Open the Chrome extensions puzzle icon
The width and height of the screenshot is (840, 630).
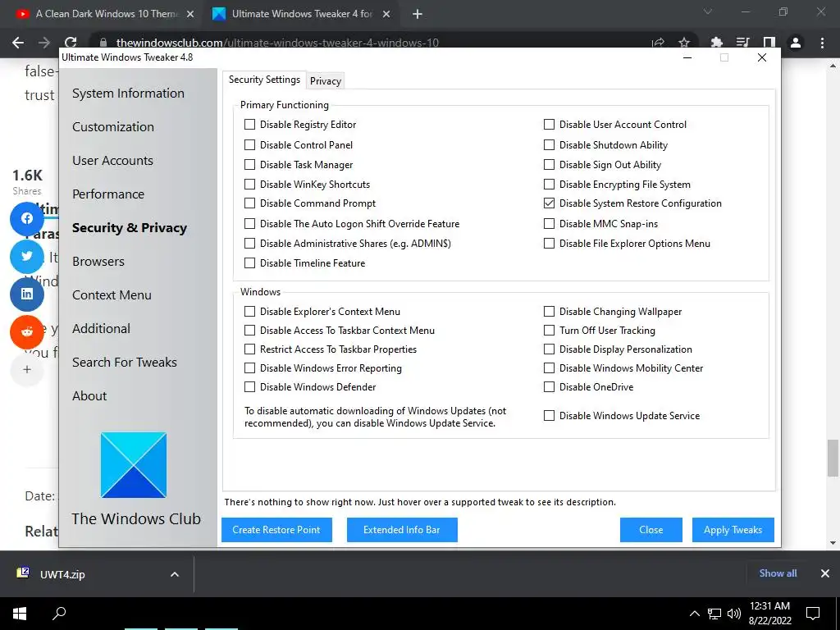coord(716,43)
